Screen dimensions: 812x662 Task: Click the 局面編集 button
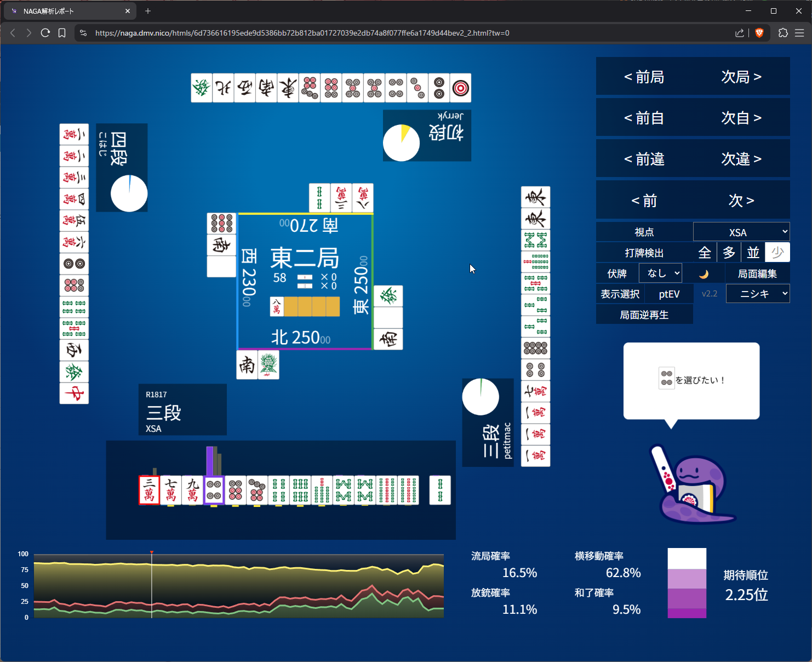757,273
